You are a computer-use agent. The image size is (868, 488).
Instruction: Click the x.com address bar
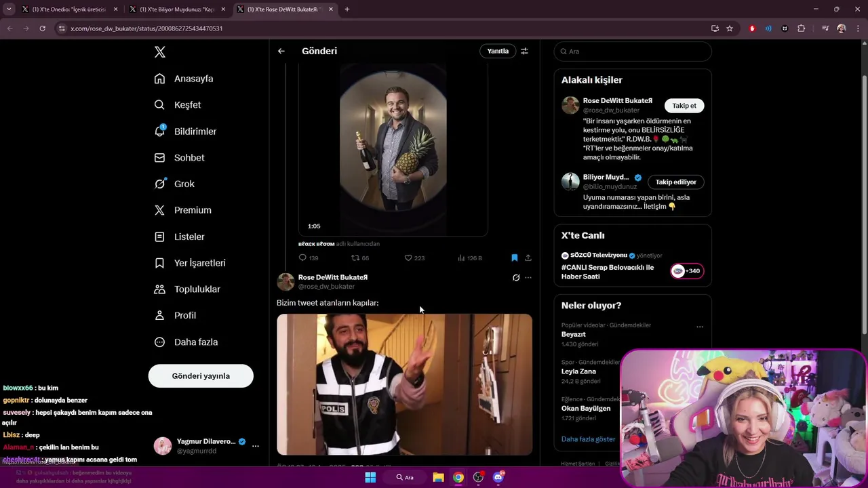pyautogui.click(x=380, y=28)
